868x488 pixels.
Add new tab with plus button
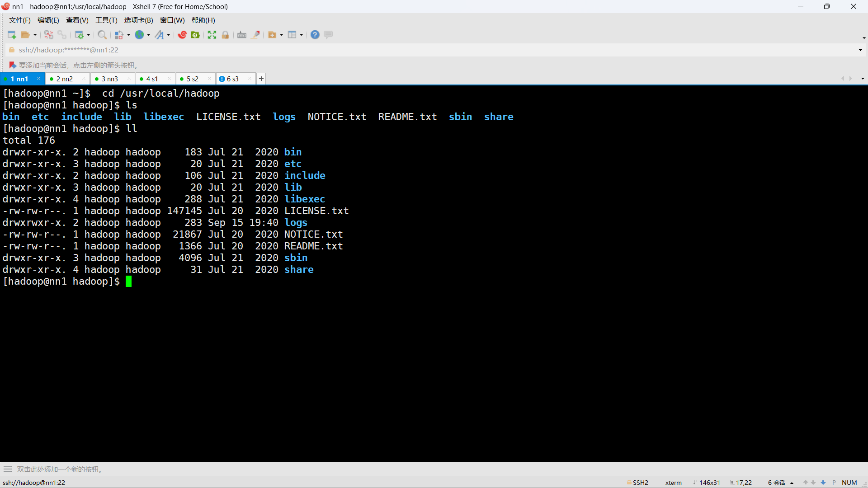point(261,79)
